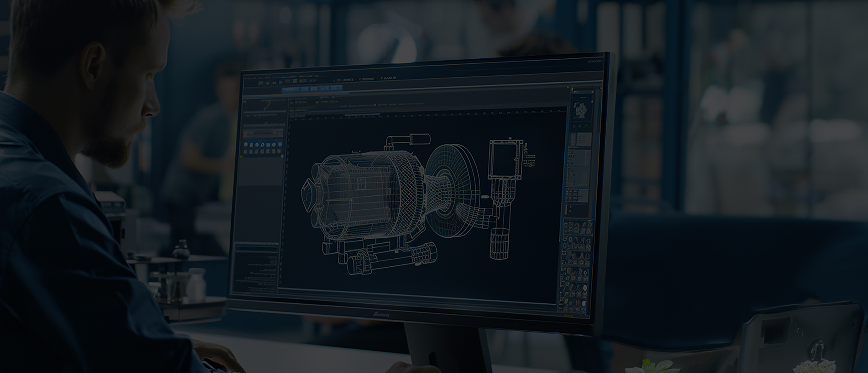The height and width of the screenshot is (373, 868).
Task: Select the disc-shaped flywheel in the drawing
Action: pyautogui.click(x=453, y=190)
